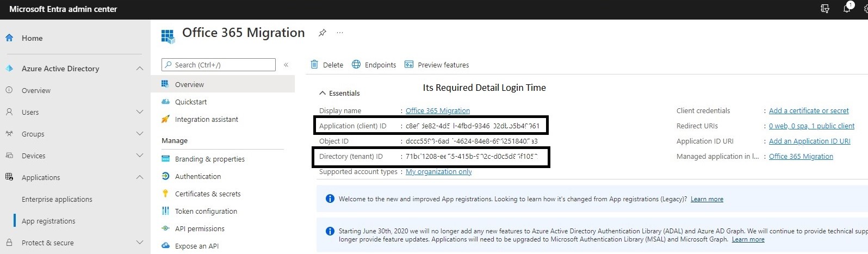Image resolution: width=868 pixels, height=254 pixels.
Task: Click Learn more in ADAL deprecation notice
Action: point(748,239)
